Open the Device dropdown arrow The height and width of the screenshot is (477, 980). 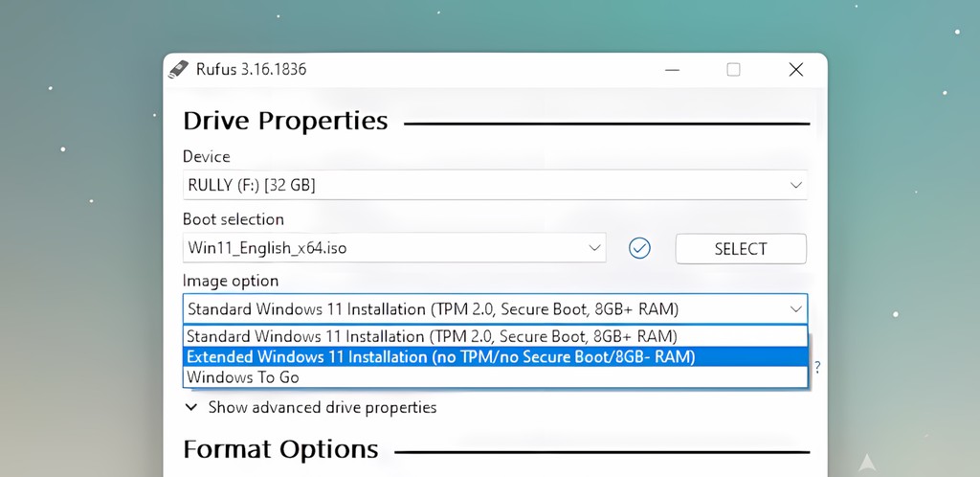coord(795,185)
